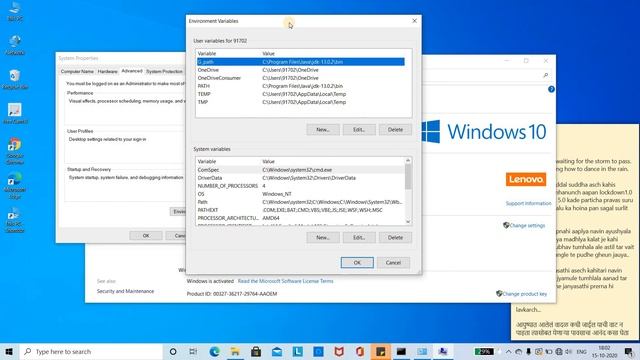Open This PC desktop icon
Screen dimensions: 640x360
tap(15, 11)
